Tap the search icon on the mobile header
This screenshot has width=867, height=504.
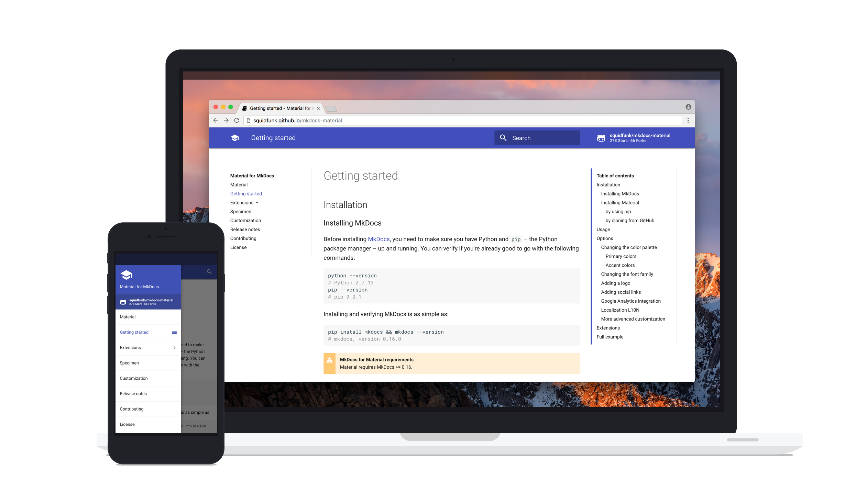pyautogui.click(x=209, y=272)
